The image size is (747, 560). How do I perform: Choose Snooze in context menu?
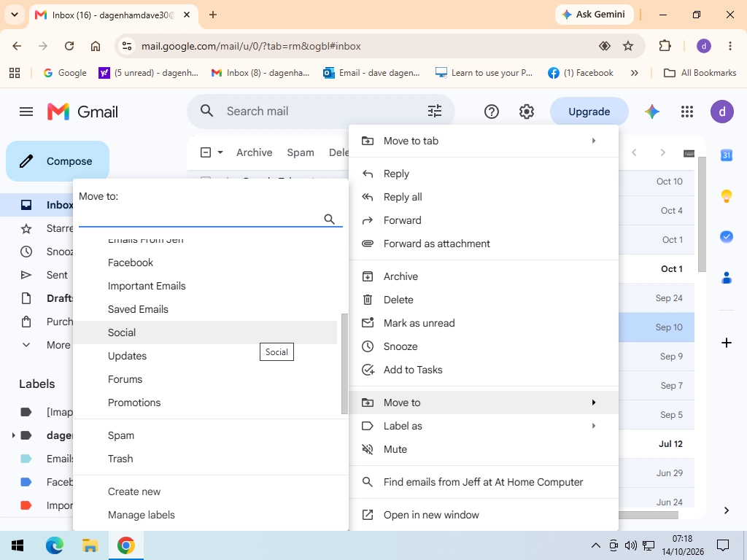click(484, 346)
